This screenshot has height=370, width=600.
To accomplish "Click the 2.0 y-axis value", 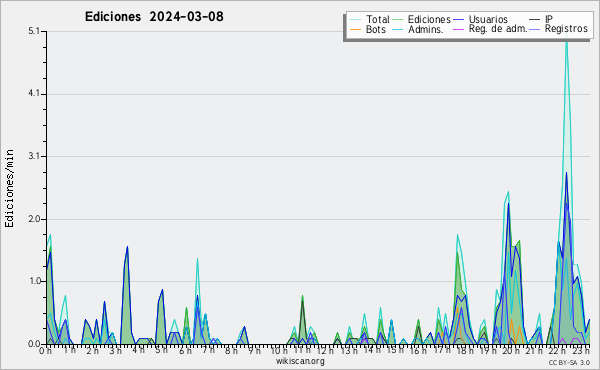I will [34, 219].
